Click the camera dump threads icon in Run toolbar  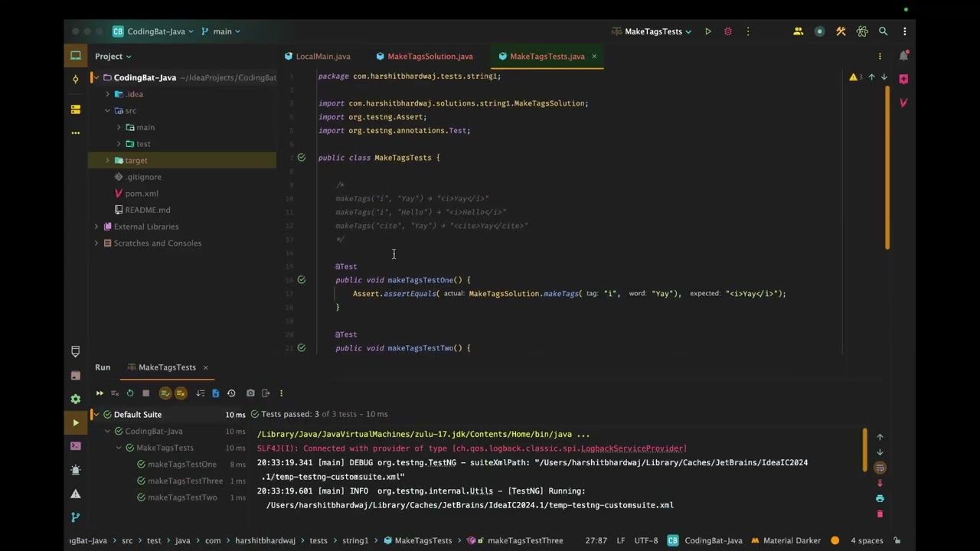250,393
